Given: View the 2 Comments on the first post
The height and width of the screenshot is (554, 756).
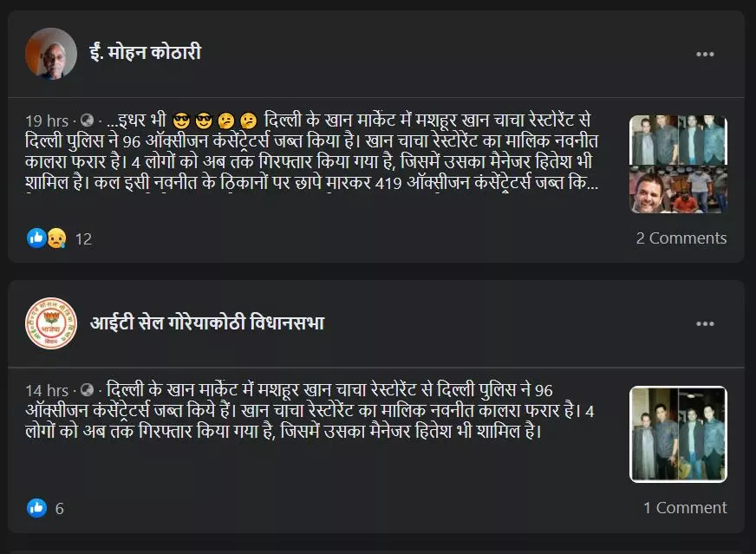Looking at the screenshot, I should click(681, 238).
